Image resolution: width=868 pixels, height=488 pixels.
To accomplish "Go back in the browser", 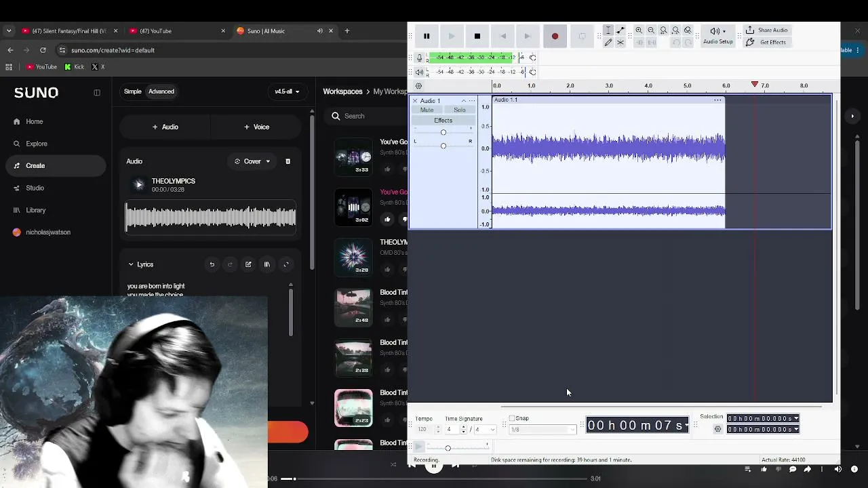I will click(10, 50).
